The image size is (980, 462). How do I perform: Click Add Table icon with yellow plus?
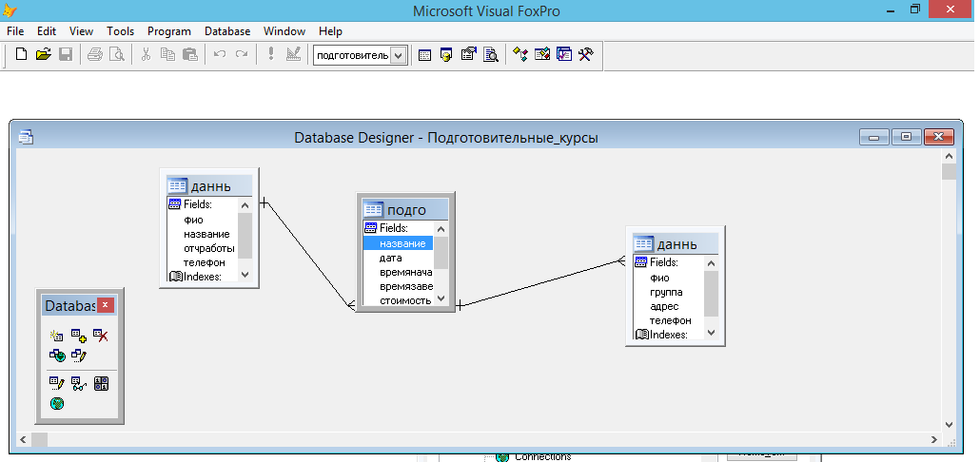tap(79, 336)
